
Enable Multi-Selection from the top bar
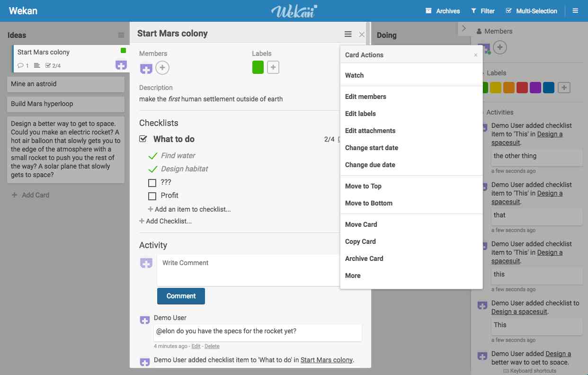[x=531, y=10]
